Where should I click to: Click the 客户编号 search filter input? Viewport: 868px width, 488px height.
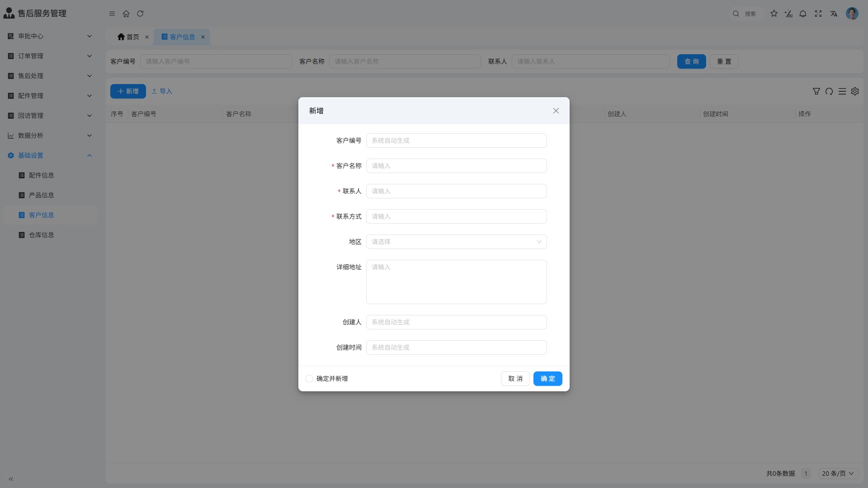tap(216, 61)
